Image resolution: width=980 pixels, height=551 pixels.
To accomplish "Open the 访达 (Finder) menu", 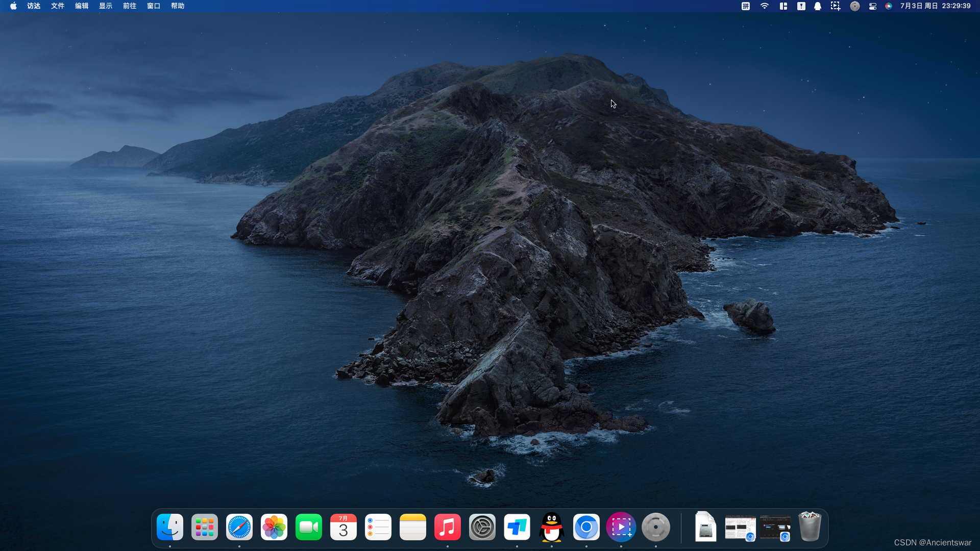I will [x=34, y=6].
